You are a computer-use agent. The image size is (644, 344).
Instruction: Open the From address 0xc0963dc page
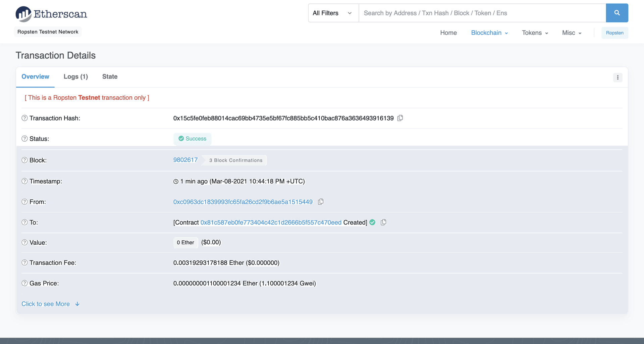(243, 202)
